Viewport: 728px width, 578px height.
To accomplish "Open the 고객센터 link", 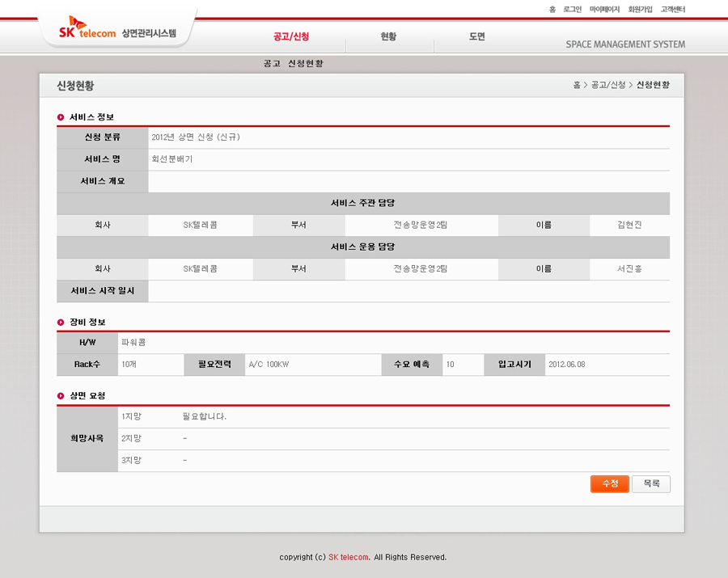I will [x=673, y=9].
